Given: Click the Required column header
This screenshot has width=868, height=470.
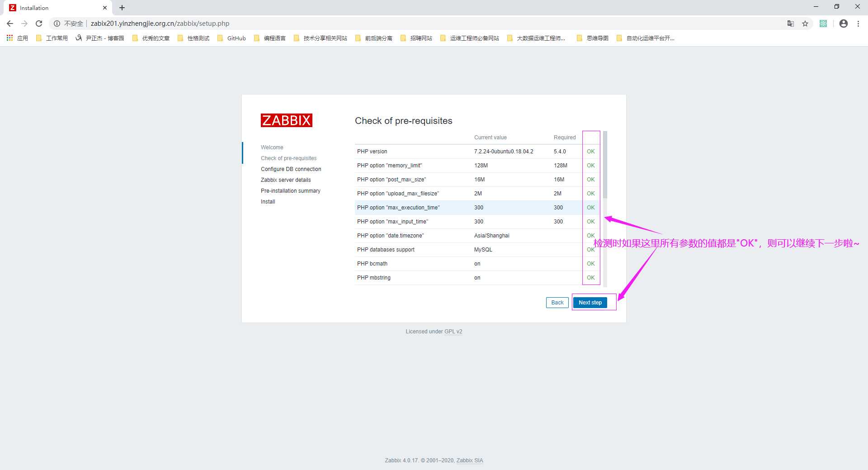Looking at the screenshot, I should coord(565,138).
